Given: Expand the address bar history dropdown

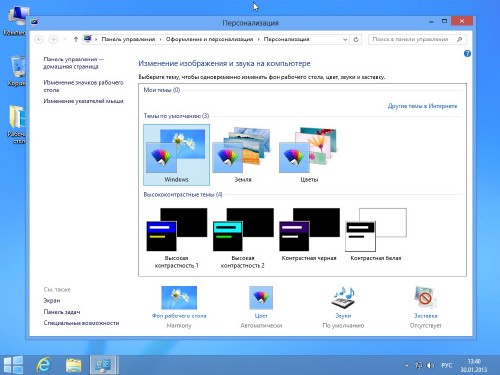Looking at the screenshot, I should tap(345, 39).
